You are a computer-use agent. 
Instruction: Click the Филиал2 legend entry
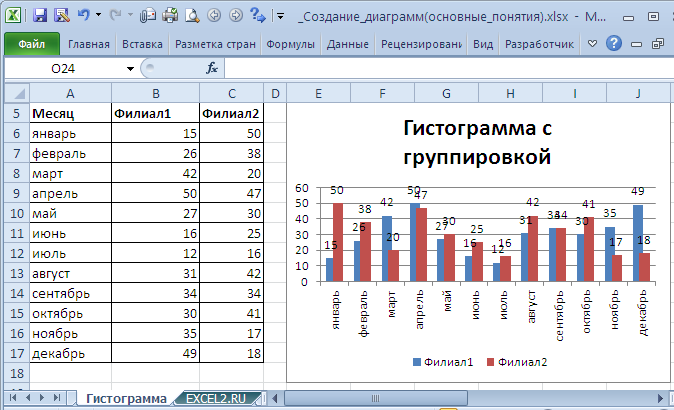[517, 362]
